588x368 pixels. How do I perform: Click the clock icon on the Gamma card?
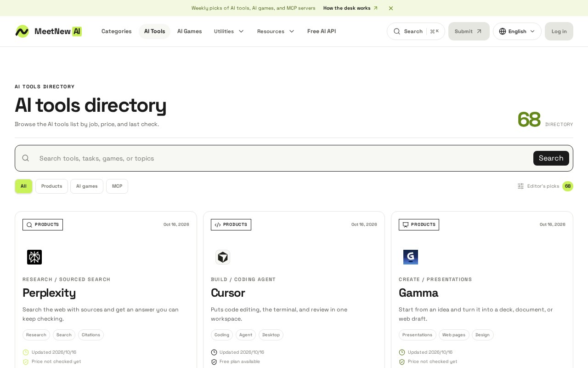click(402, 352)
